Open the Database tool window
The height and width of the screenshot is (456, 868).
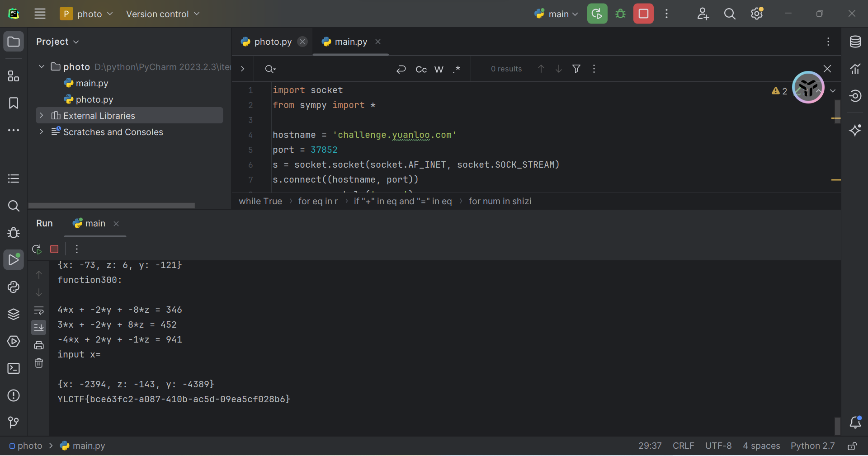pyautogui.click(x=855, y=42)
